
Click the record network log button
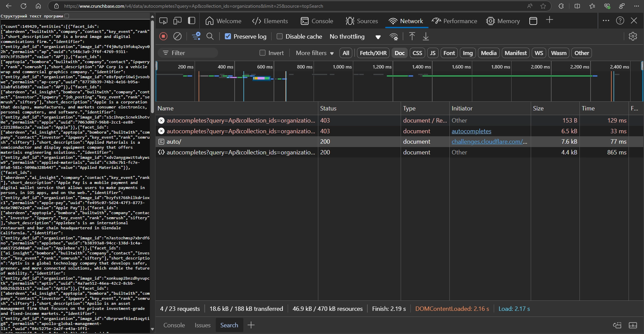click(163, 37)
